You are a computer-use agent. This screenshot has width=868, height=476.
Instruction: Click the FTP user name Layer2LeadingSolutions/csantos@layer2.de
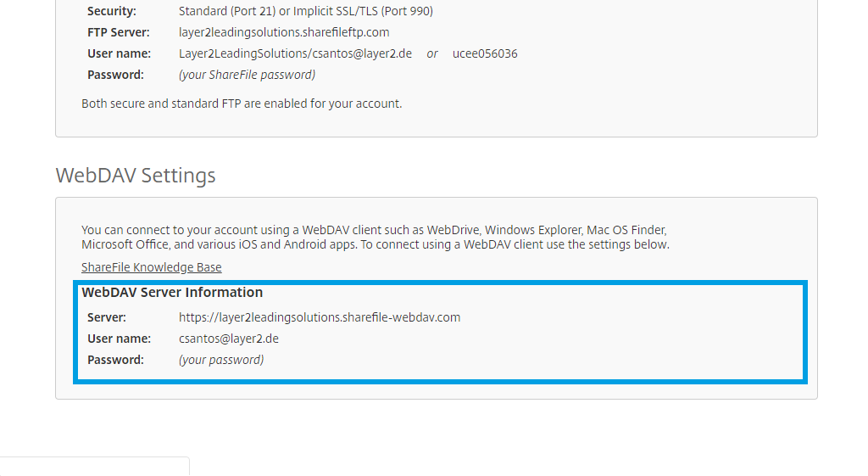pyautogui.click(x=295, y=53)
